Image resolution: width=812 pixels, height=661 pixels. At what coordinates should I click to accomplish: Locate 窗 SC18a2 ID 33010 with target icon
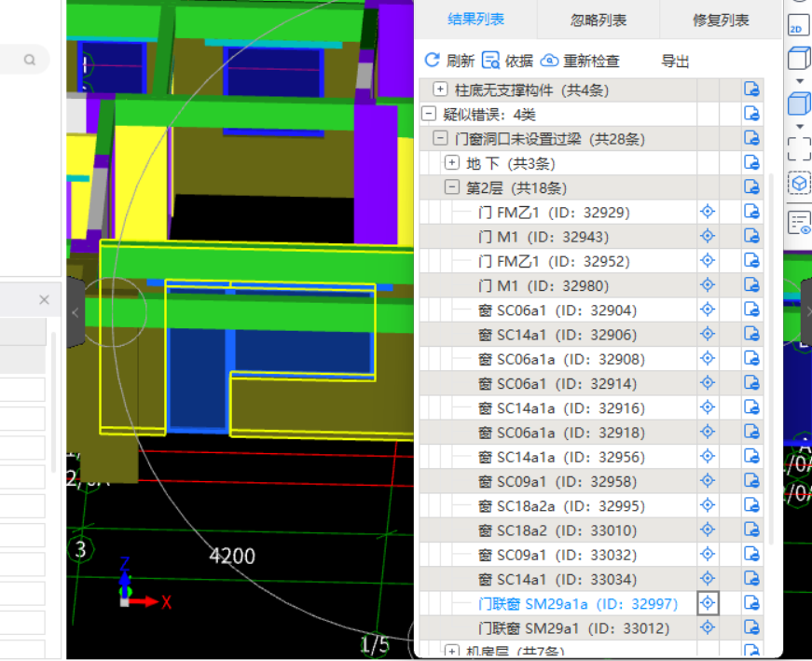(x=708, y=530)
